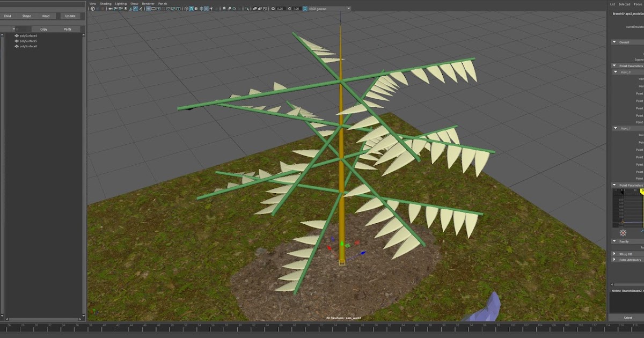Toggle the film gate display
This screenshot has width=644, height=338.
coord(153,8)
